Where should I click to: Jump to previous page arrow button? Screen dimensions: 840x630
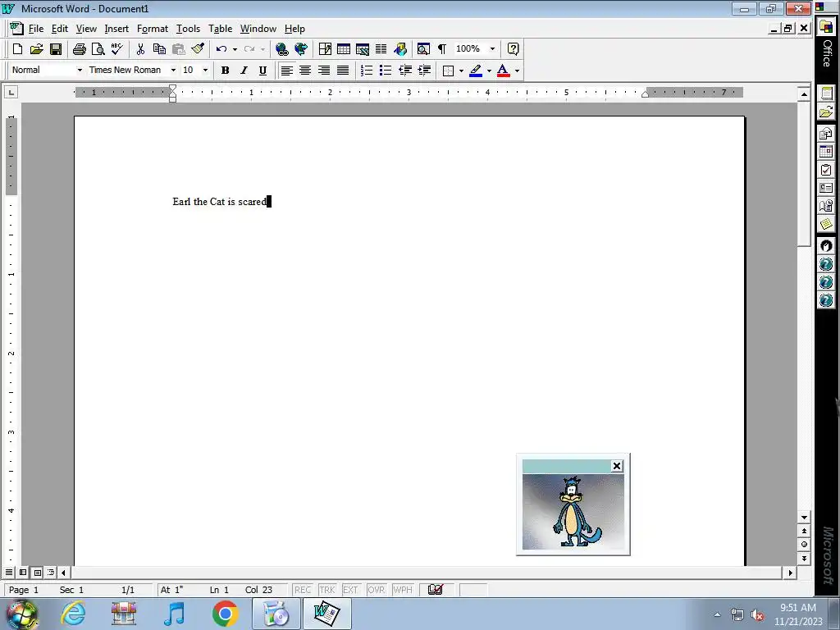coord(804,531)
